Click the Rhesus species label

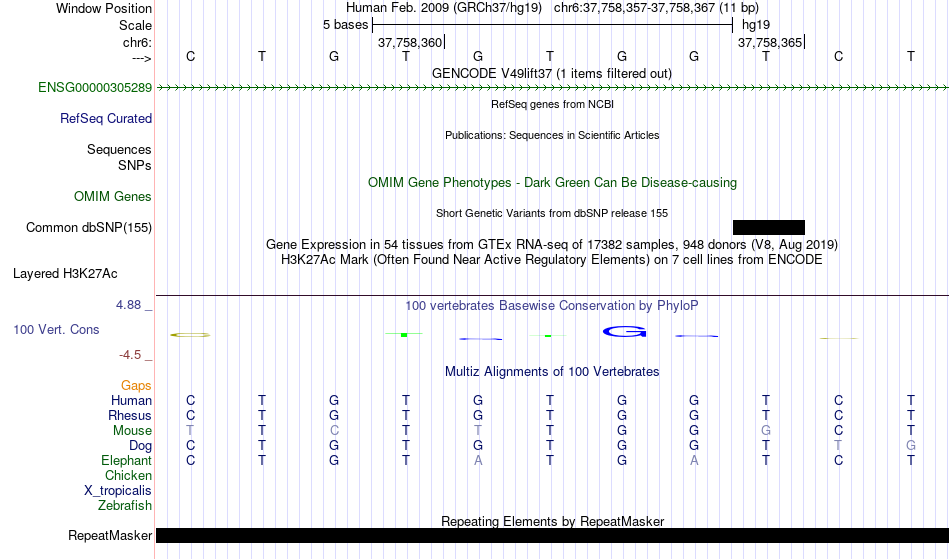pos(130,416)
